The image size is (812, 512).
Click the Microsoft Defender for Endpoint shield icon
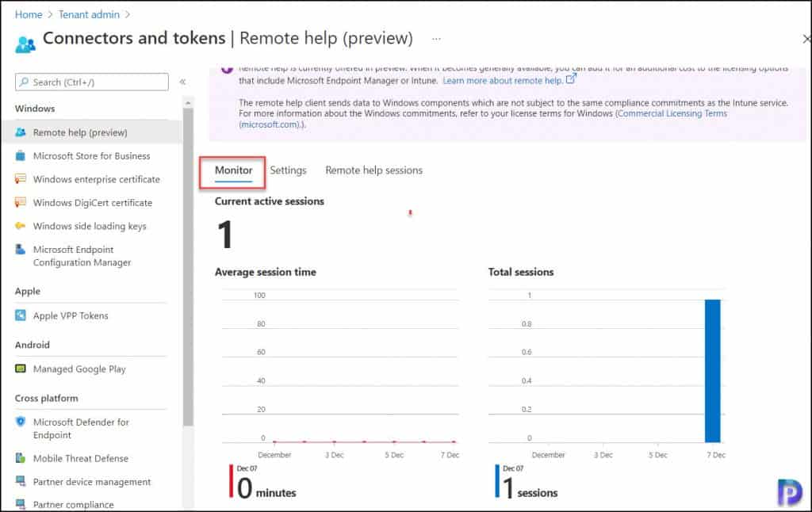click(20, 422)
